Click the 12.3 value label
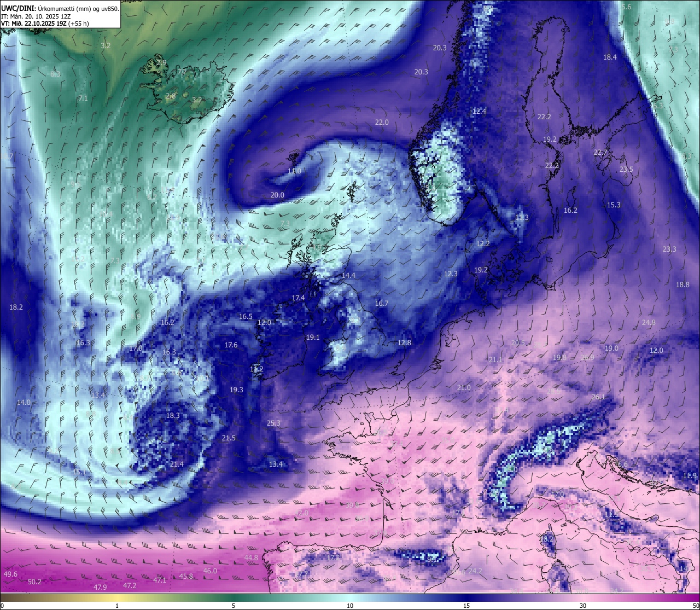The width and height of the screenshot is (700, 610). (451, 274)
